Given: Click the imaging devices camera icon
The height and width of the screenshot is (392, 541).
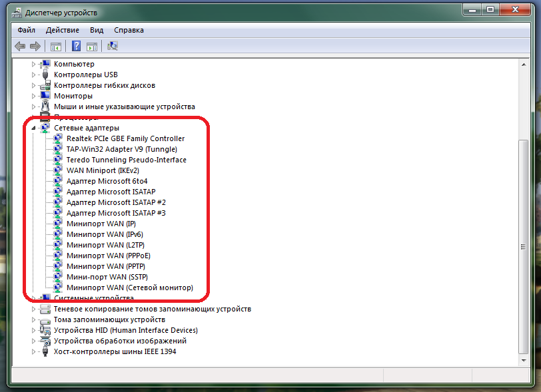Looking at the screenshot, I should [x=45, y=341].
